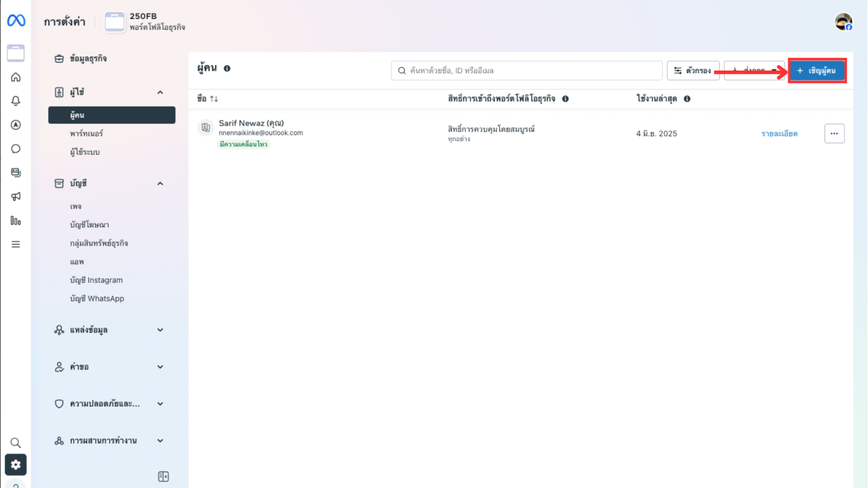Click the เชิญผู้คน invite button
Image resolution: width=868 pixels, height=488 pixels.
pos(816,70)
